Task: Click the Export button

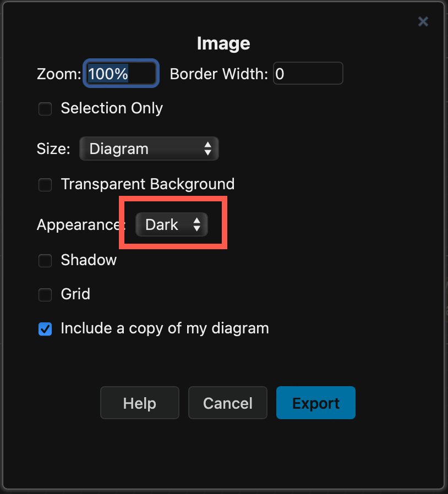Action: tap(315, 403)
